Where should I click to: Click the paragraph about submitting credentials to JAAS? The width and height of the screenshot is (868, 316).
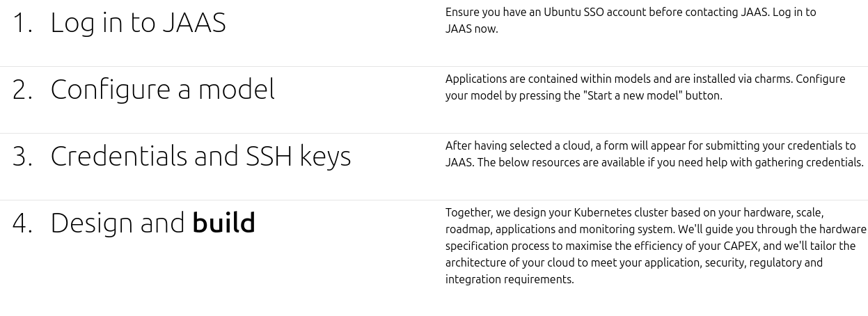pos(654,154)
